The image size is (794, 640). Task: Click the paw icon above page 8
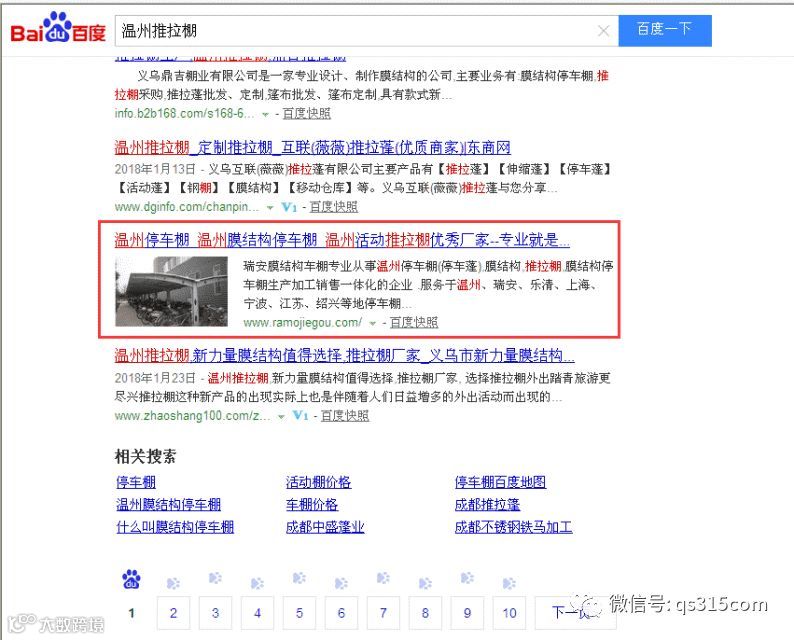tap(425, 583)
